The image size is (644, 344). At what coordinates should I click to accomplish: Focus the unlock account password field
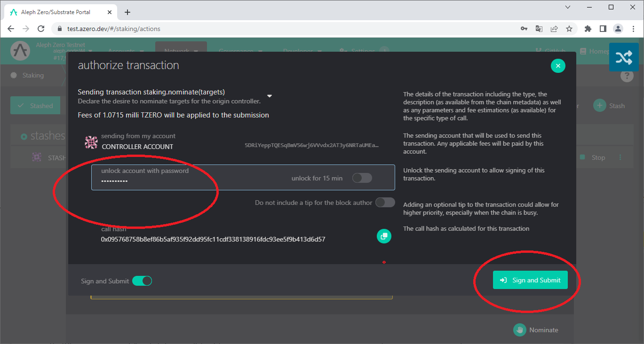(243, 178)
